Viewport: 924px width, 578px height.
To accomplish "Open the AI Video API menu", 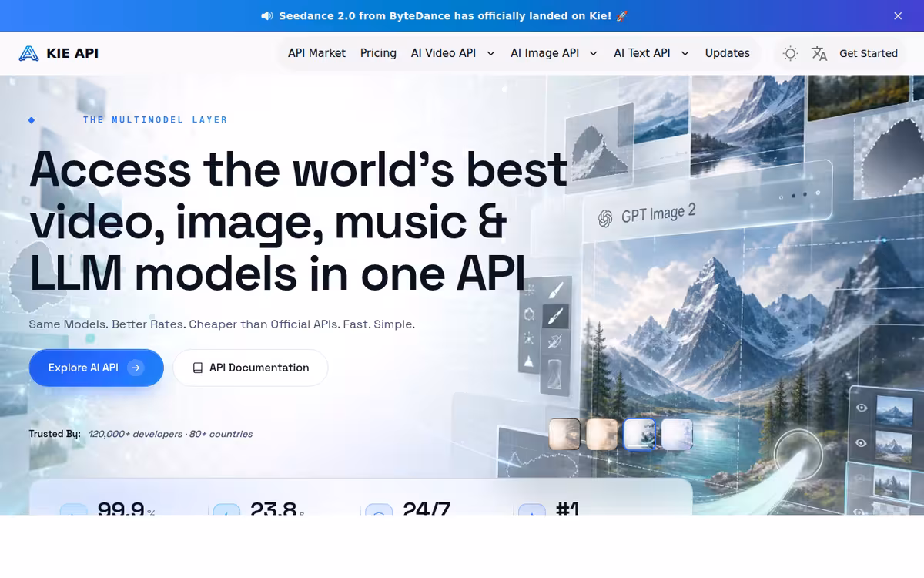I will pyautogui.click(x=444, y=53).
